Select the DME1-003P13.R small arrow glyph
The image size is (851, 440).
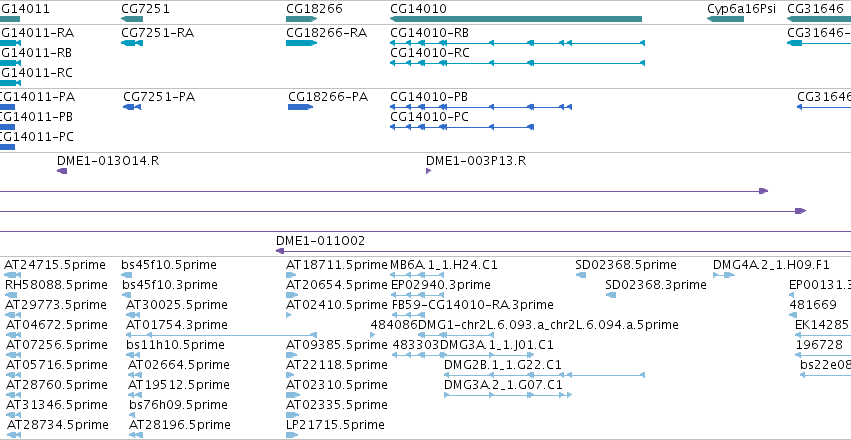point(429,171)
